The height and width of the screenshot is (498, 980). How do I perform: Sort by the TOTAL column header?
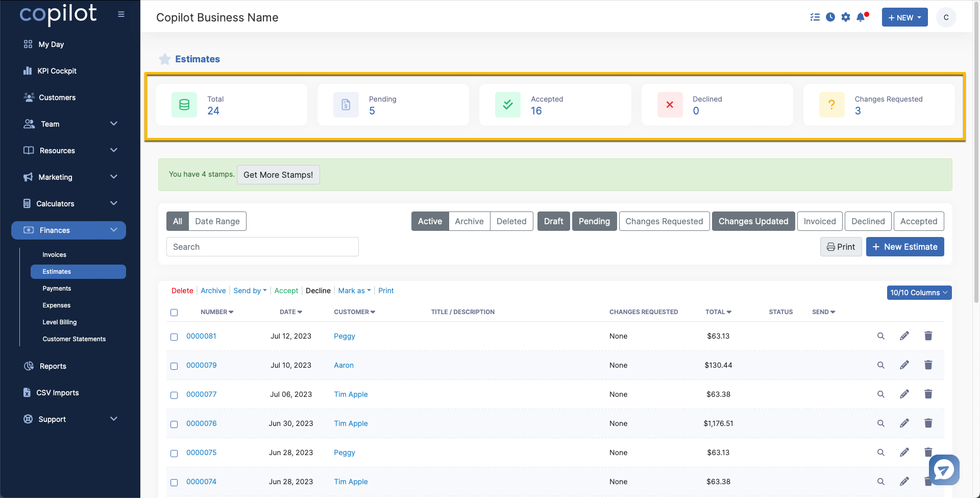(x=718, y=312)
